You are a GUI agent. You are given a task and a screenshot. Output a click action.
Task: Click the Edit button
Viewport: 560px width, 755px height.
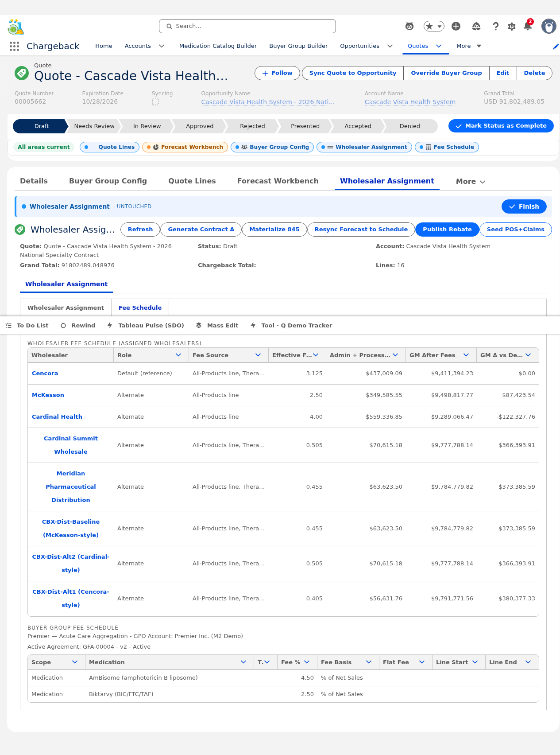[503, 73]
